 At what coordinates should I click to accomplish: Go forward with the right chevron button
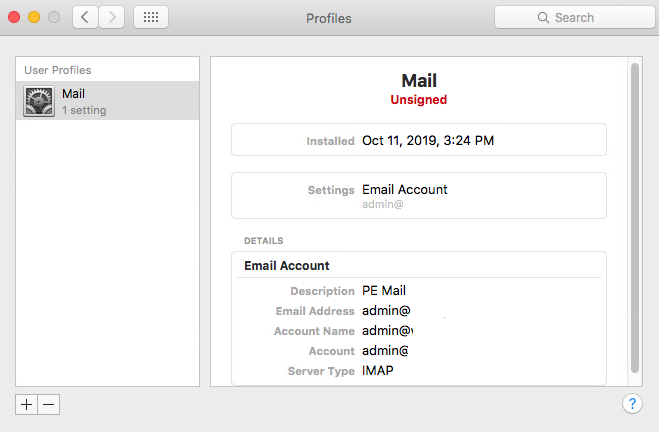pyautogui.click(x=112, y=17)
